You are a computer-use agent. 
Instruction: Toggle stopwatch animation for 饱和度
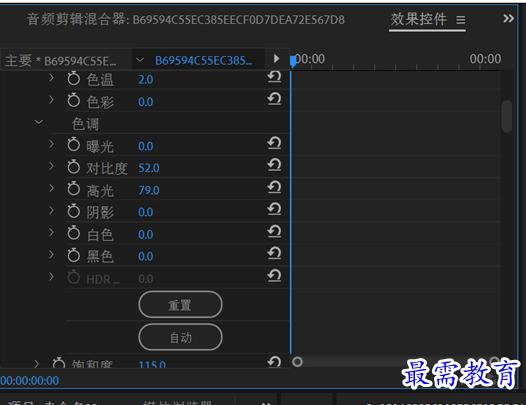click(x=59, y=363)
